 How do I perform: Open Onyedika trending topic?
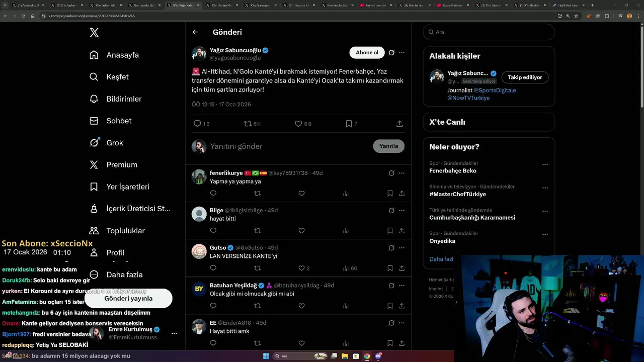(x=442, y=241)
